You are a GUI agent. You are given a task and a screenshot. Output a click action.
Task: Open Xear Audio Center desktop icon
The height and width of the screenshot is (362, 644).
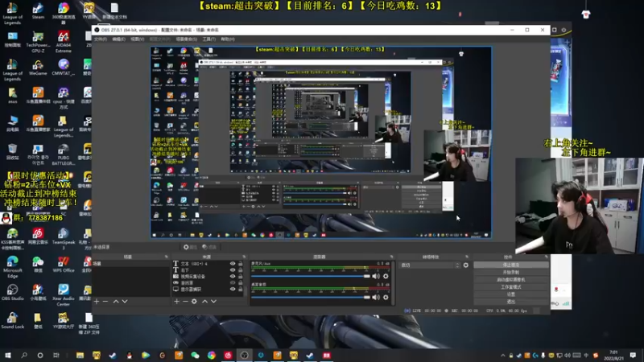[x=64, y=295]
